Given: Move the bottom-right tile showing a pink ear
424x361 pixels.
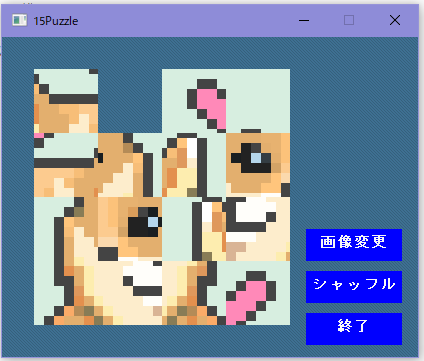Looking at the screenshot, I should pos(258,293).
